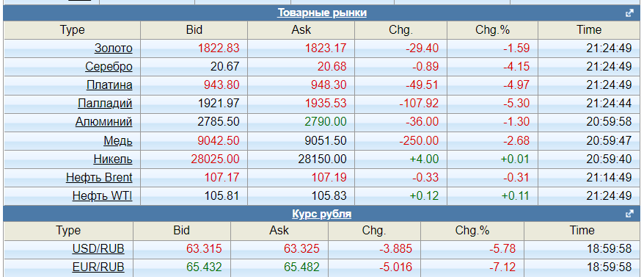The image size is (644, 277).
Task: Open the EUR/RUB rate link
Action: (98, 267)
